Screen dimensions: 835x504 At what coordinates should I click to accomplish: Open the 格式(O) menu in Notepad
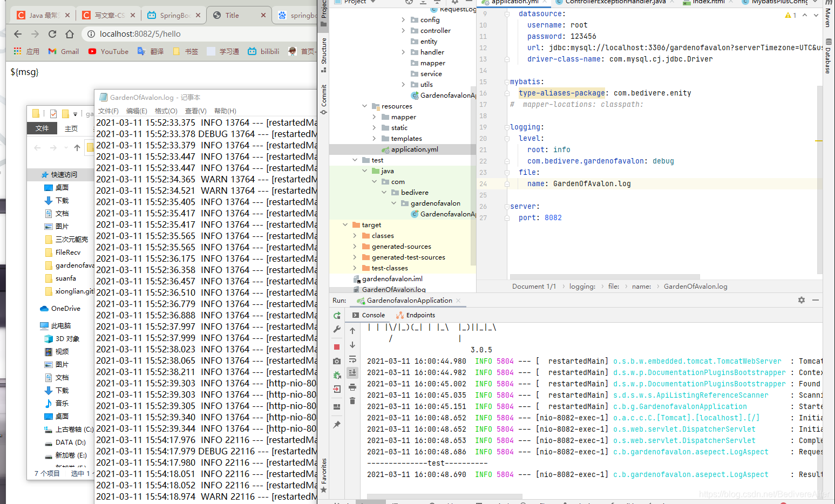[x=166, y=111]
